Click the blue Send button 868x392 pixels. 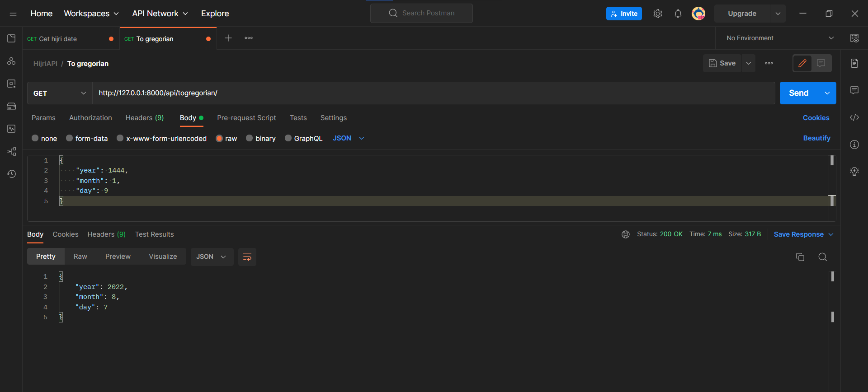[x=799, y=93]
